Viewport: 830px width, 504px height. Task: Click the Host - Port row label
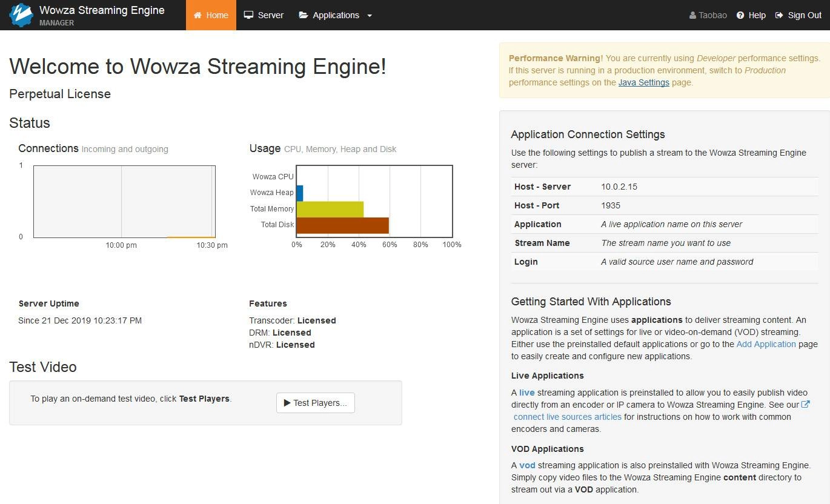point(537,205)
